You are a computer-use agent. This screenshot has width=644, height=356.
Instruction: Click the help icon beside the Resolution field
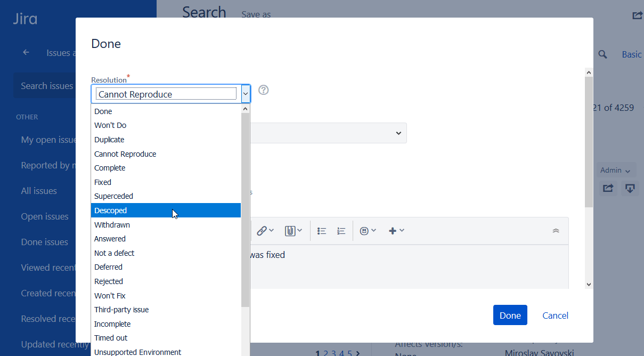tap(263, 90)
